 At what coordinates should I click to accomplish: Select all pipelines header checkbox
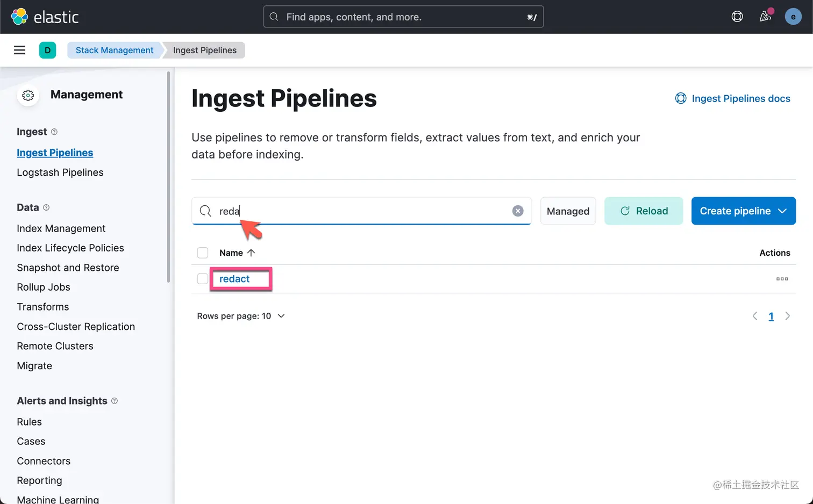203,253
